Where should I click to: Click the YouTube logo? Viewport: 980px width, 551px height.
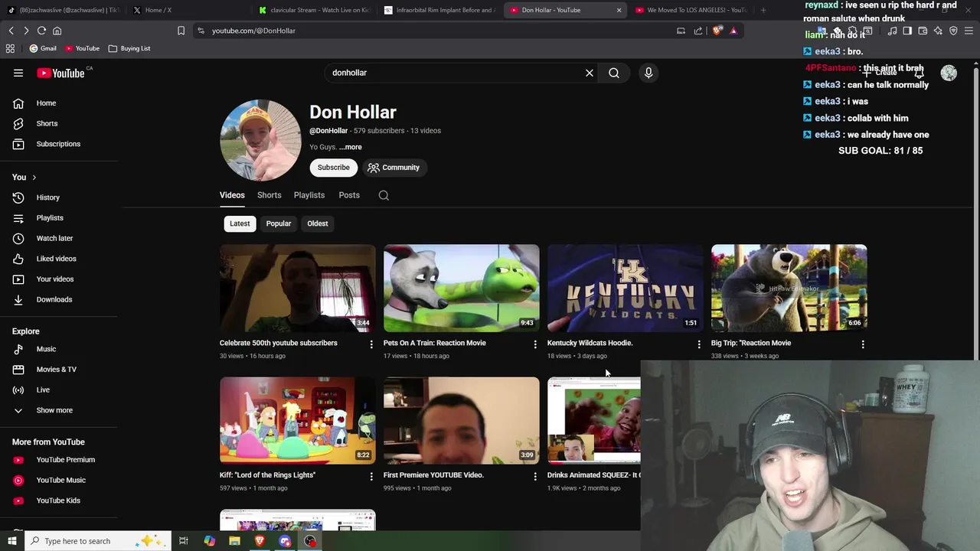[60, 73]
